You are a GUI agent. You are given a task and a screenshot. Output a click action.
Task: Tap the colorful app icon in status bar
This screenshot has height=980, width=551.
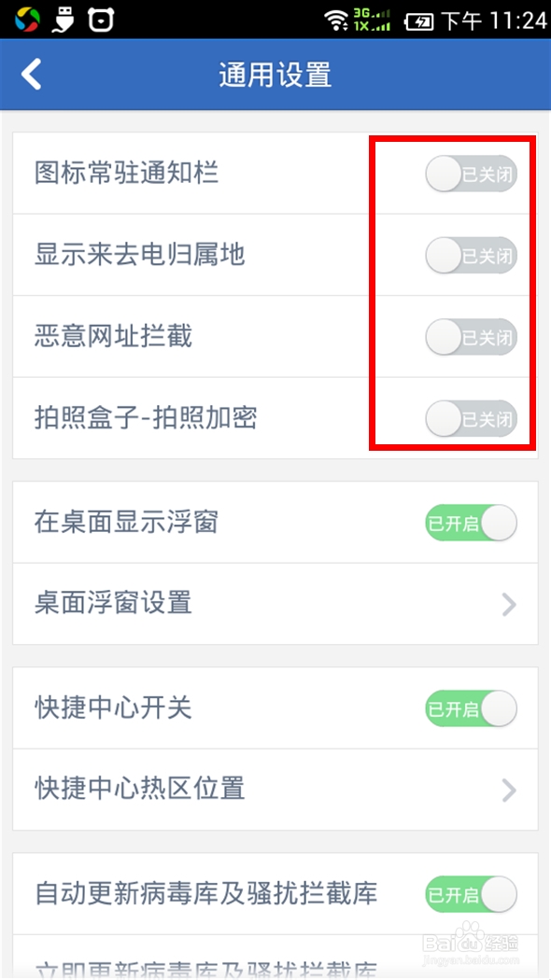(27, 20)
